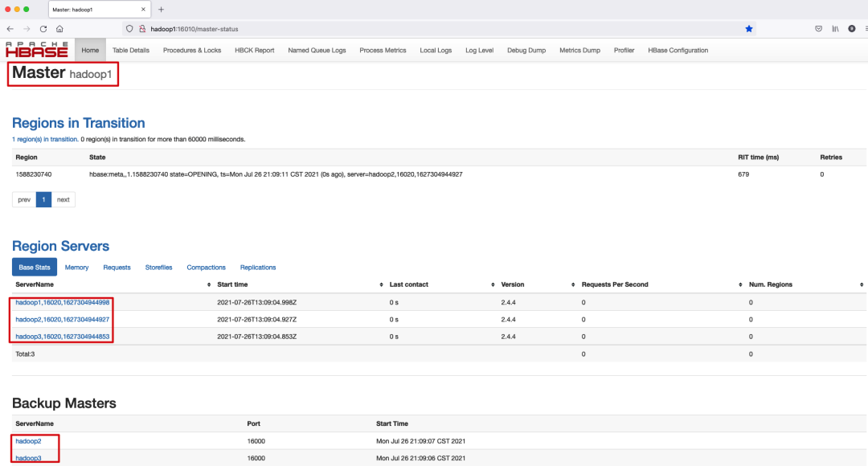Open the 1 region(s) in transition link
Viewport: 868px width, 466px height.
45,140
